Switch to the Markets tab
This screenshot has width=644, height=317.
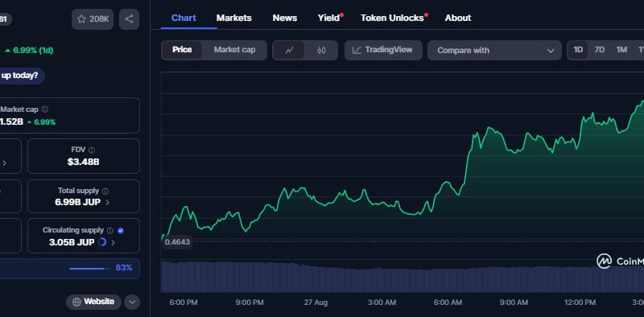click(x=233, y=18)
